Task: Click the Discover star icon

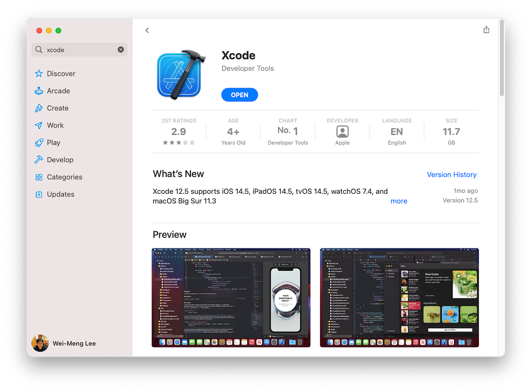Action: (39, 74)
